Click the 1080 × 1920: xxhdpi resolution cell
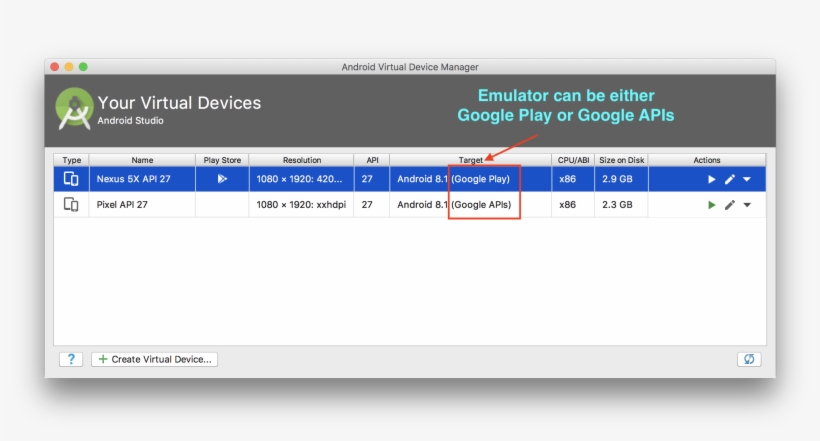820x441 pixels. click(301, 205)
